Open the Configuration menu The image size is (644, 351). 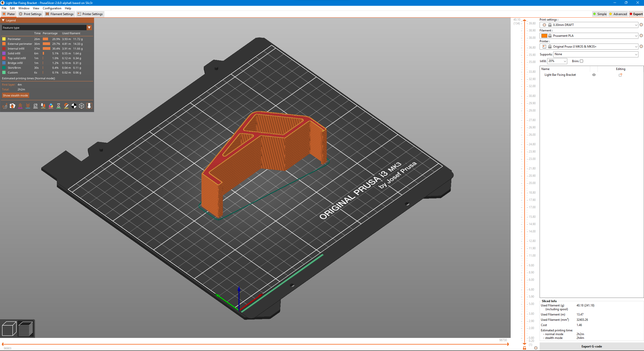click(x=52, y=8)
